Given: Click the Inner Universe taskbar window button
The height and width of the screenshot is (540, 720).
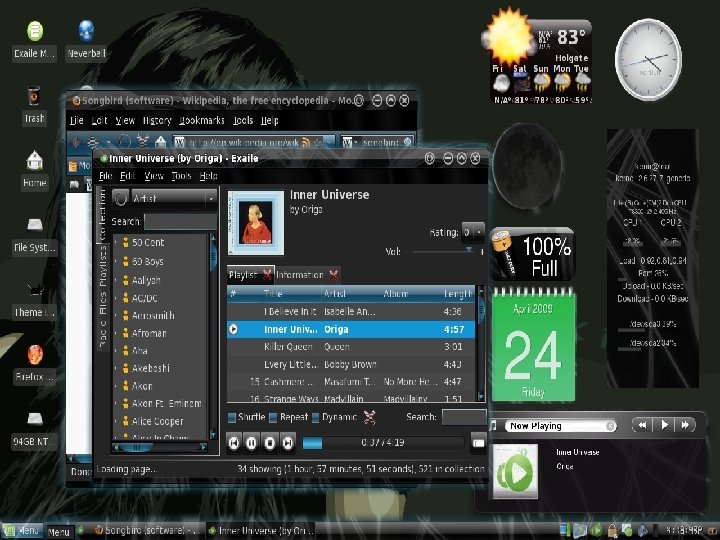Looking at the screenshot, I should (x=261, y=530).
